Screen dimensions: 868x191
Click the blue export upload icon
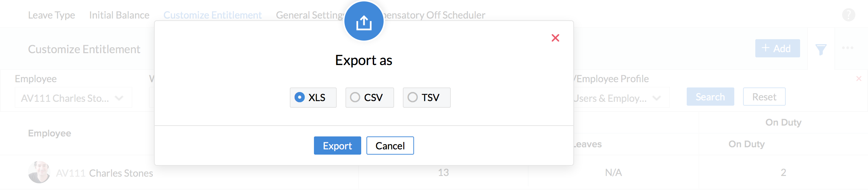point(364,22)
